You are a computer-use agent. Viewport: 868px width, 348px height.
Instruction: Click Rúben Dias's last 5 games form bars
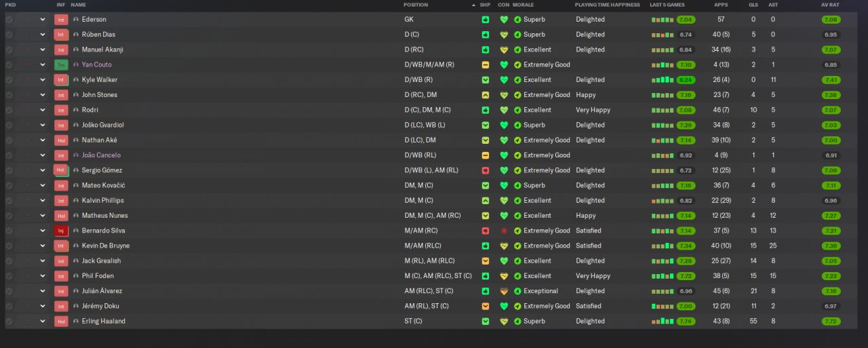[663, 35]
